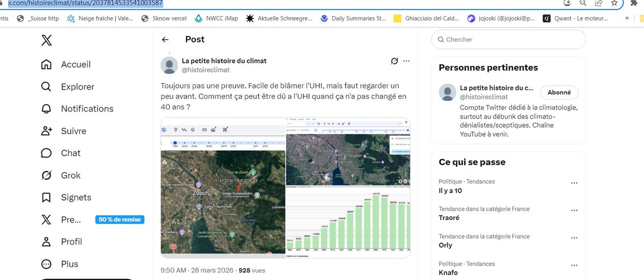Open profile name in Personnes pertinentes

tap(497, 87)
